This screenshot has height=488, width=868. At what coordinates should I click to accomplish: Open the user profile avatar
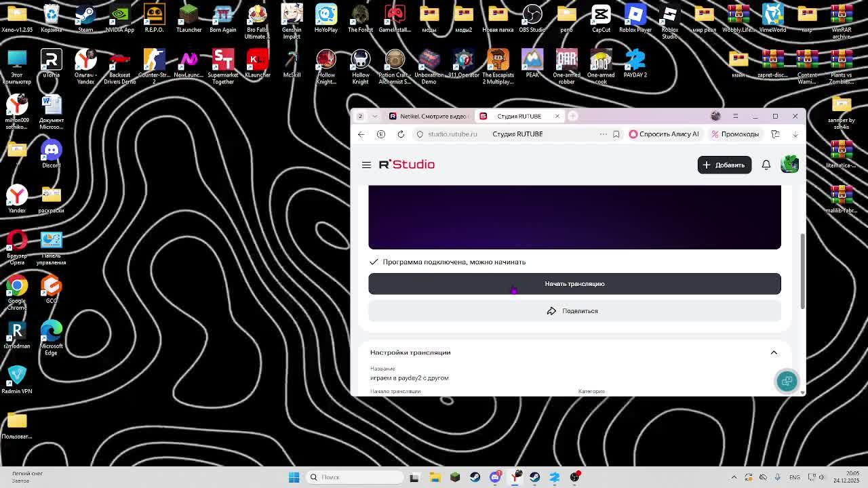[x=789, y=164]
